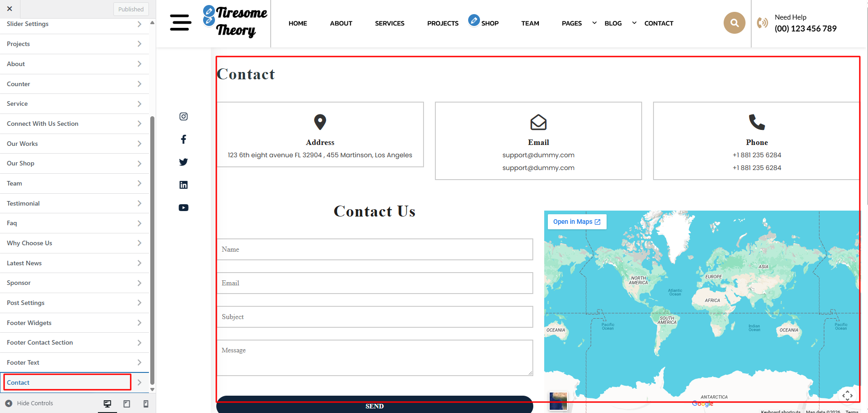The width and height of the screenshot is (868, 413).
Task: Expand the Testimonial section
Action: pos(75,203)
